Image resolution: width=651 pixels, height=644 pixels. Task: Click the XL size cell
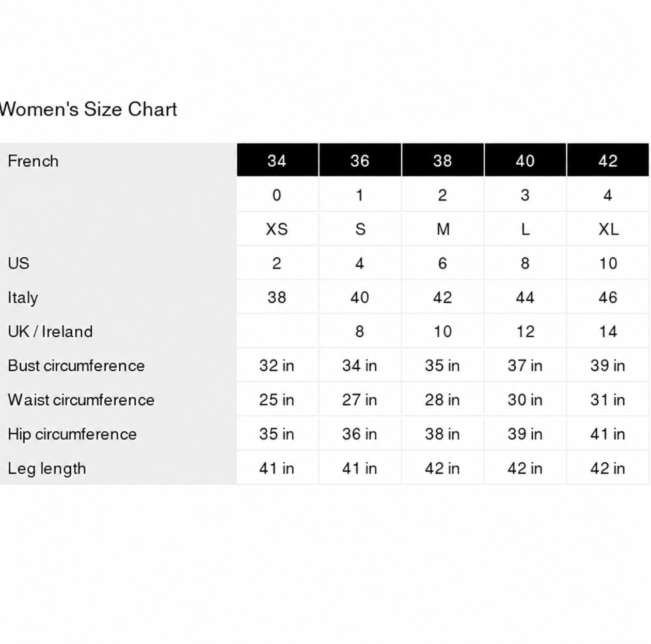[608, 229]
